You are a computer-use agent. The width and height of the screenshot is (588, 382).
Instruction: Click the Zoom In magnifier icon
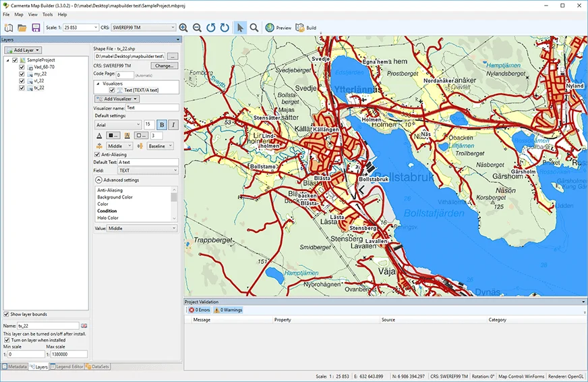click(183, 28)
